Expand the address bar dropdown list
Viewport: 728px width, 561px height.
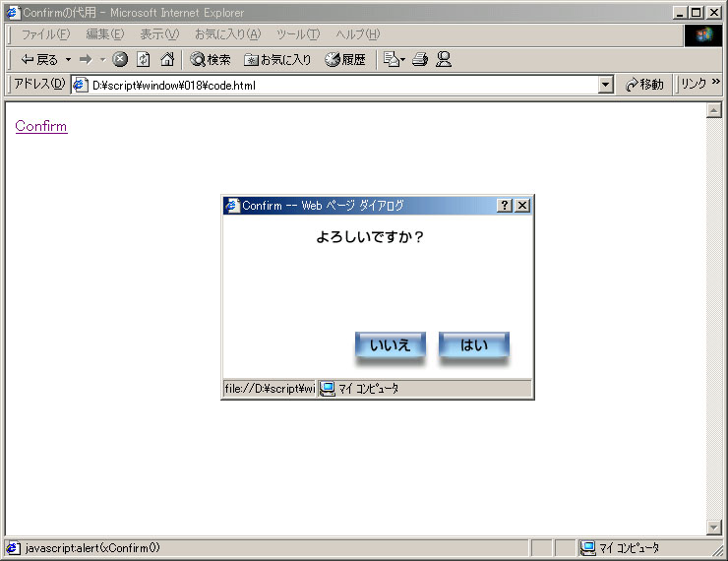click(605, 86)
